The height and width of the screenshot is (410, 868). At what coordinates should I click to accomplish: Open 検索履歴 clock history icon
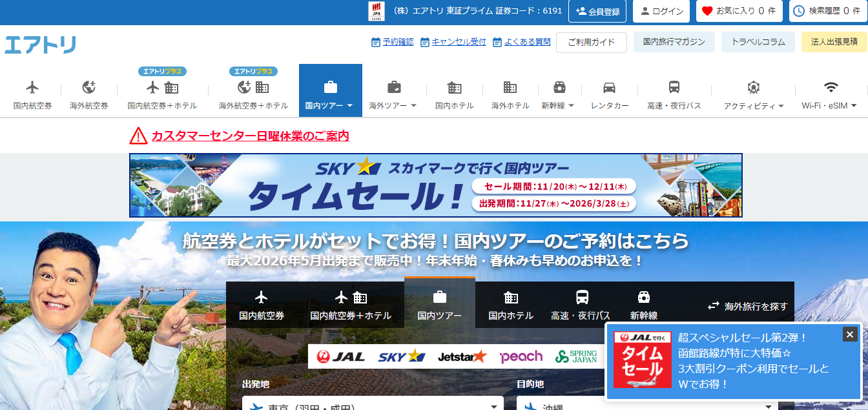(799, 11)
